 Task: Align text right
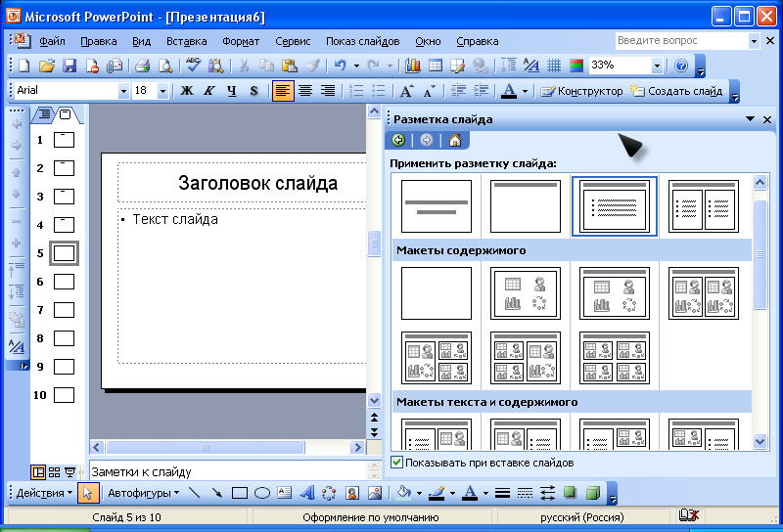pos(328,91)
